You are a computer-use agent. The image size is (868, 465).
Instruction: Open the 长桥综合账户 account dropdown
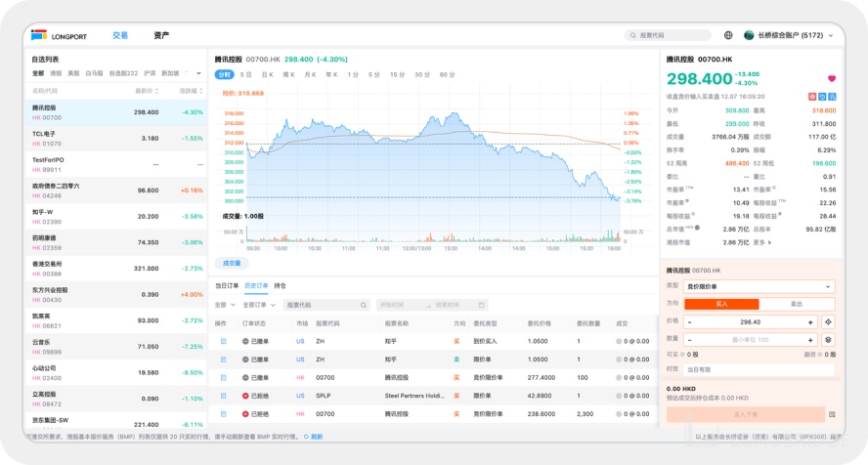click(x=789, y=35)
